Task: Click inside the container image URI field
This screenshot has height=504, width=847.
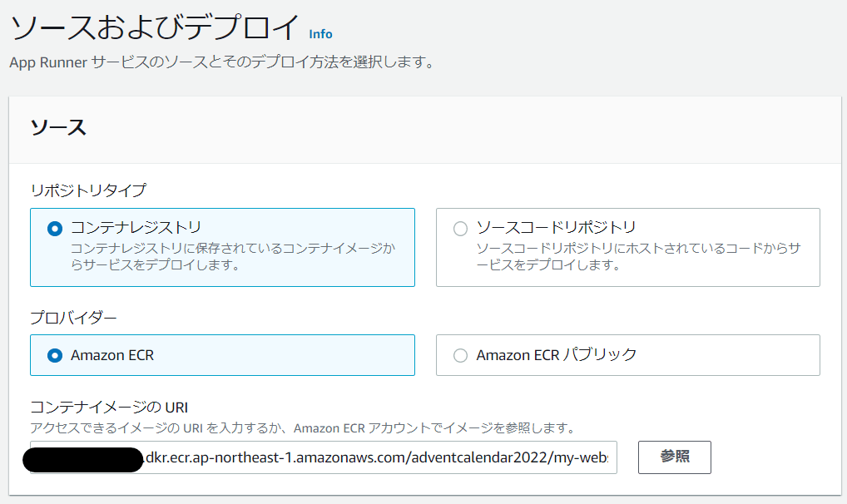Action: [374, 457]
